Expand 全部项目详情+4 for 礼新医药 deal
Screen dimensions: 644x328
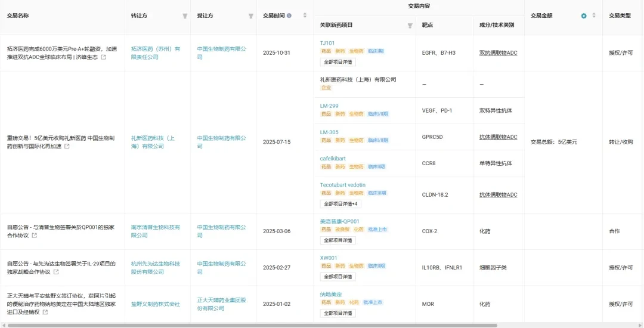(340, 204)
